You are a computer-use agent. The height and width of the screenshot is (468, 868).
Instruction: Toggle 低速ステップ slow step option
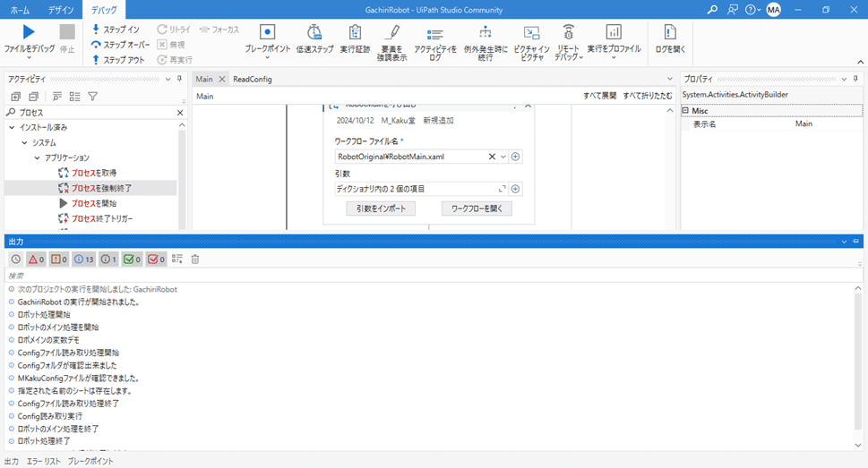pos(314,38)
